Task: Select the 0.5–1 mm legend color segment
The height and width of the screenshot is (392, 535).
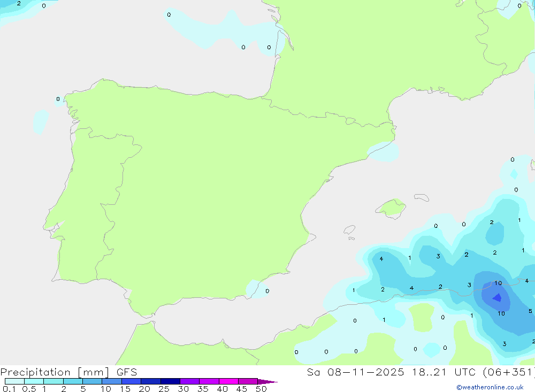Action: (34, 381)
